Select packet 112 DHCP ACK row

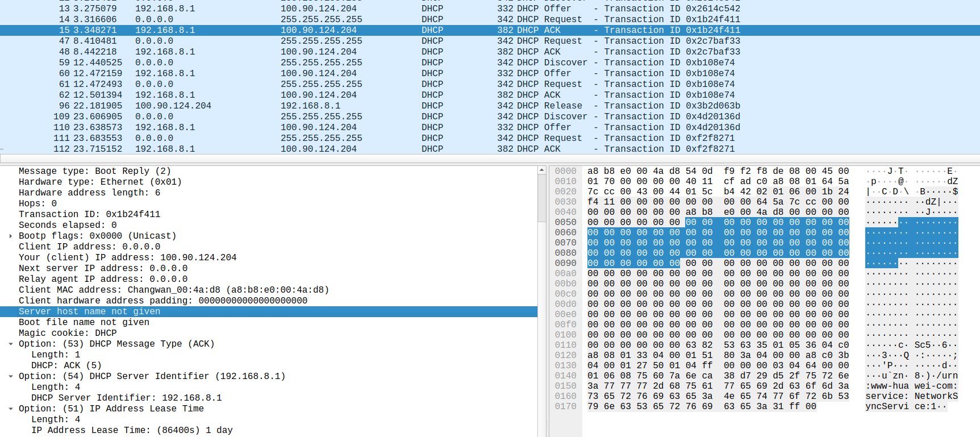[398, 149]
